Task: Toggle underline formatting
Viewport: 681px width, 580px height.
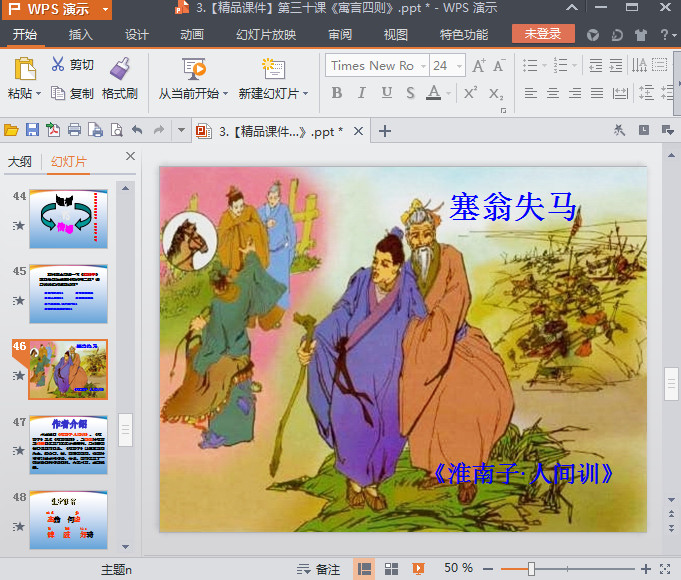Action: pos(387,93)
